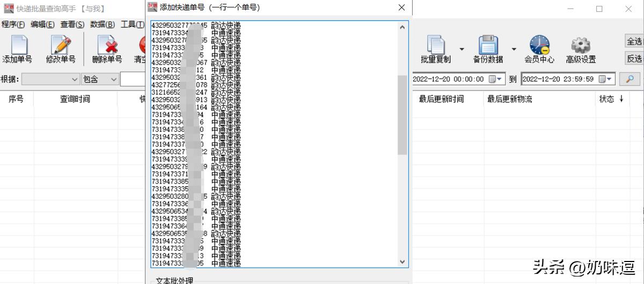Minimize the main window

570,9
